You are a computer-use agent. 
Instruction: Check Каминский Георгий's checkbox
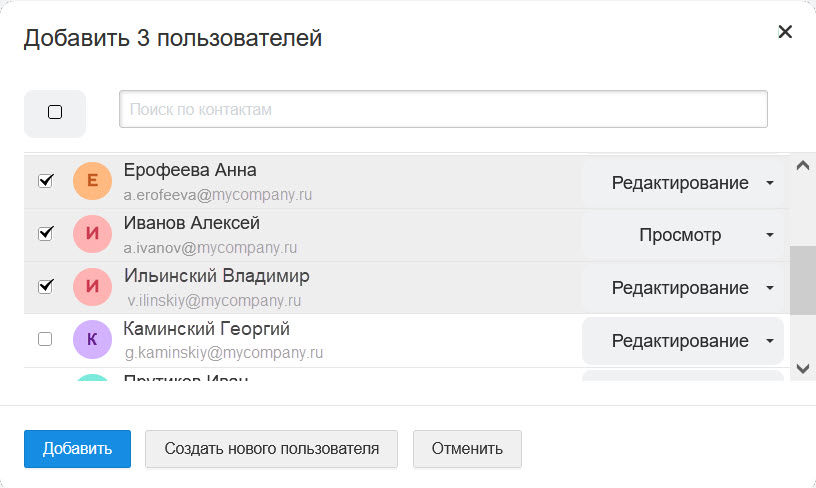(45, 340)
